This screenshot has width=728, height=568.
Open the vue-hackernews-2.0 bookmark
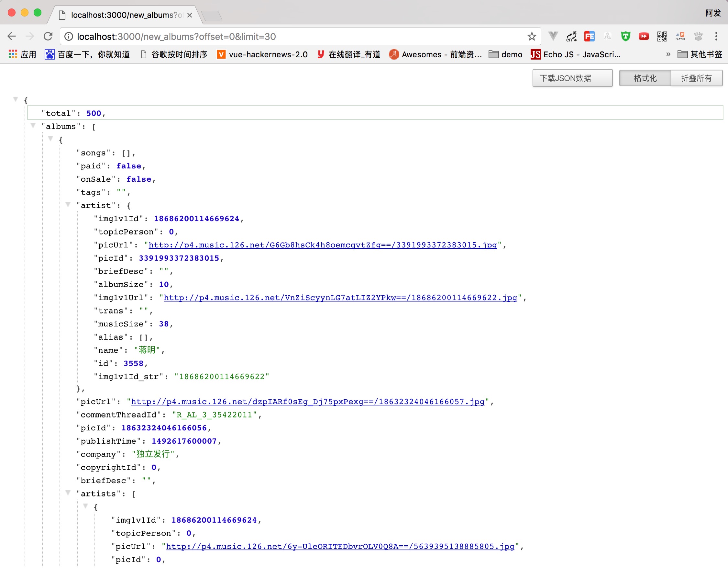[x=262, y=54]
